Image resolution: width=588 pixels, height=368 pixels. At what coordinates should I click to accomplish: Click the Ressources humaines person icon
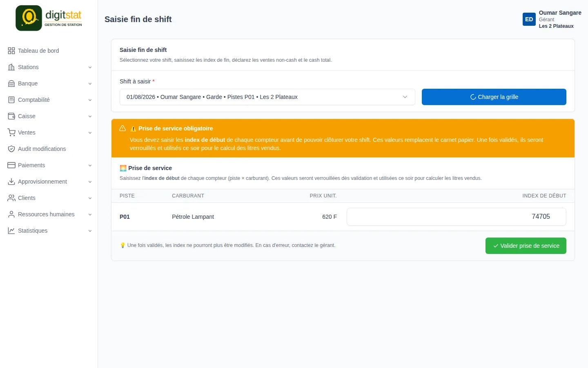11,214
